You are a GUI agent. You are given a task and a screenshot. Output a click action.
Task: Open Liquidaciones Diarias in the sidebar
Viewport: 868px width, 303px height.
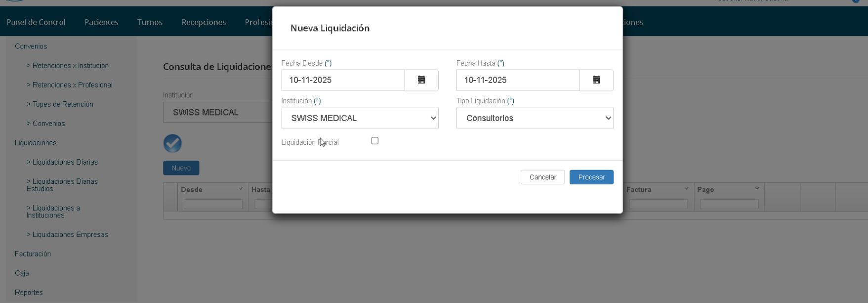[x=65, y=162]
